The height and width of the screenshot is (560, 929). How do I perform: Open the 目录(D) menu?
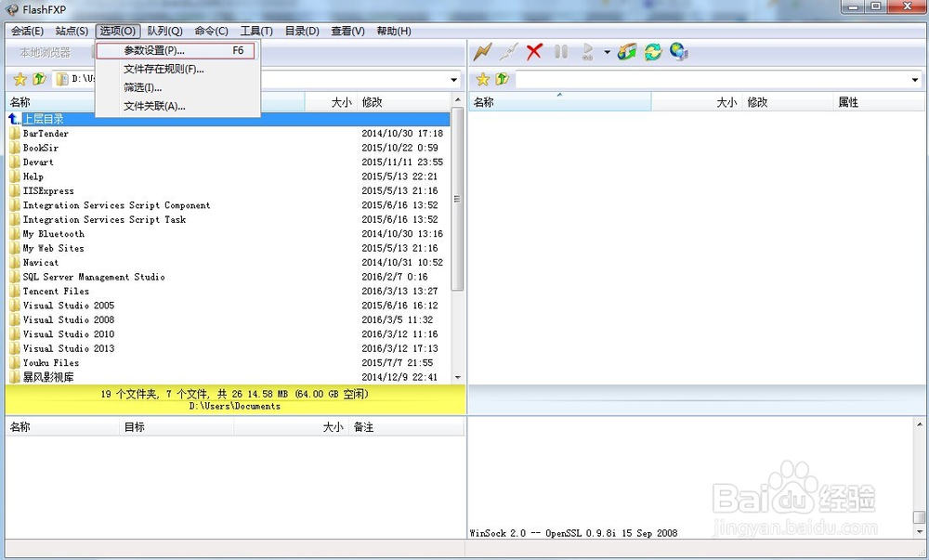click(x=302, y=31)
